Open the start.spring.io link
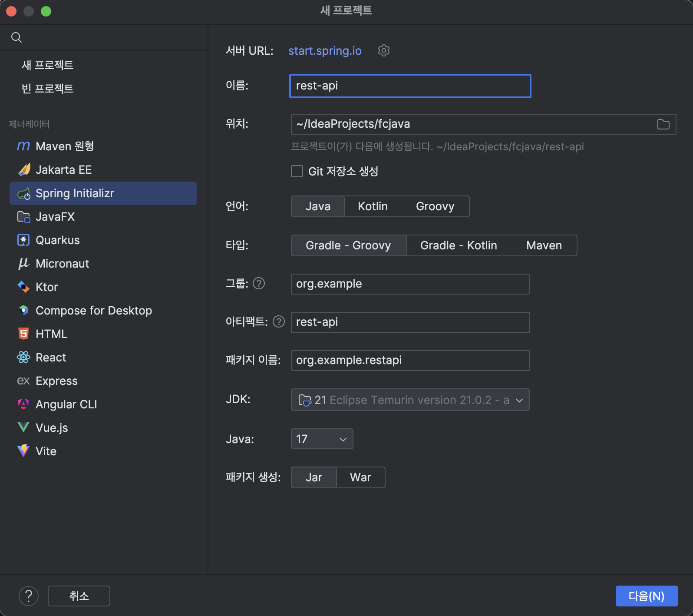 coord(325,51)
